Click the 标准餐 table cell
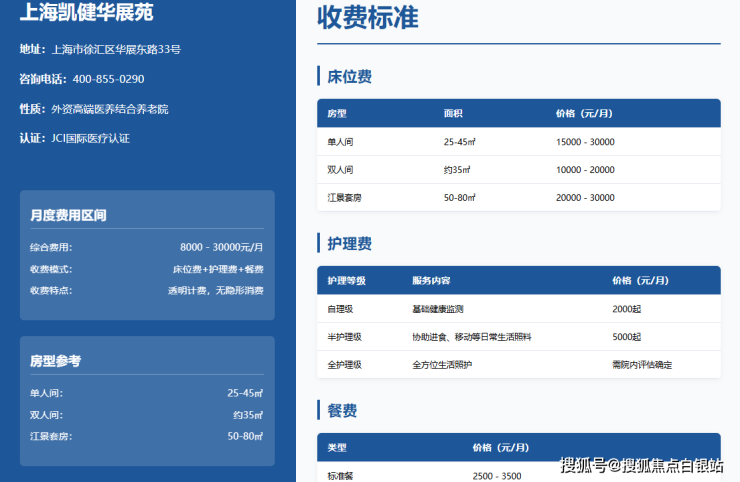Screen dimensions: 740x482 click(x=340, y=476)
